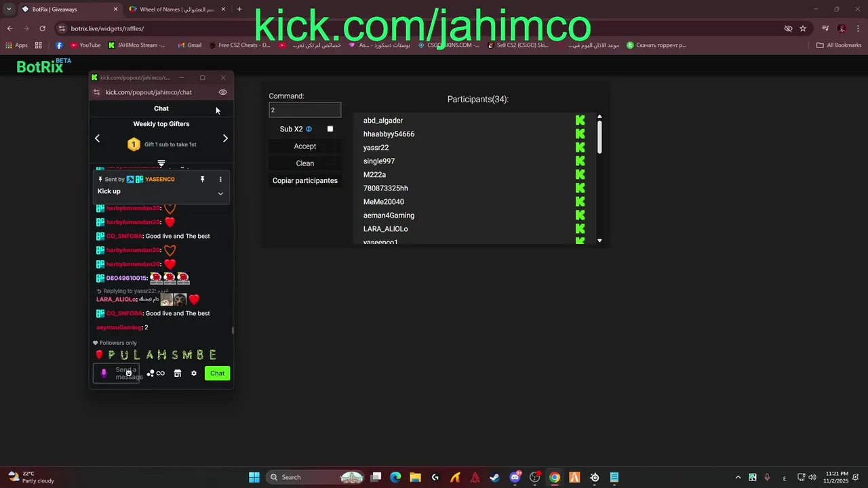Screen dimensions: 868x488
Task: Open Kick chat settings gear
Action: coord(194,373)
